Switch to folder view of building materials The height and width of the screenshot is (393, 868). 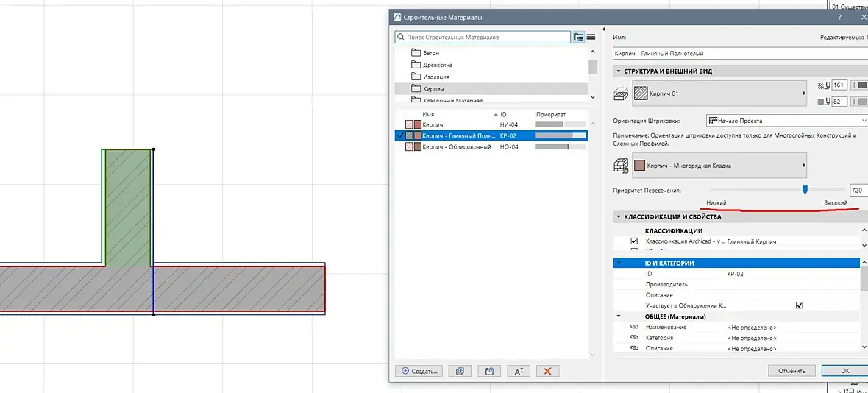(x=579, y=37)
